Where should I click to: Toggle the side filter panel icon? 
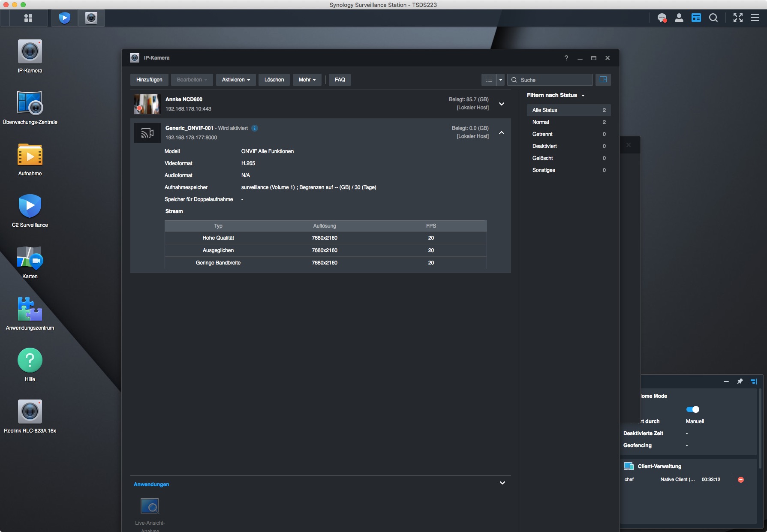pyautogui.click(x=603, y=80)
